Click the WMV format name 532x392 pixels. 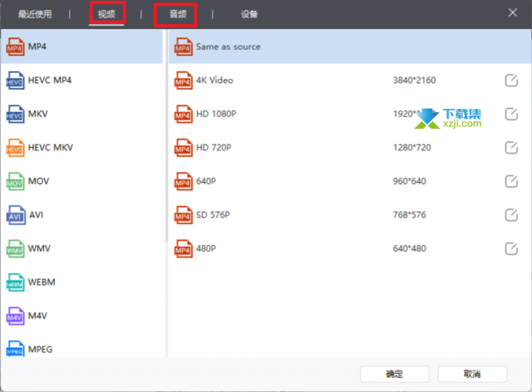coord(39,248)
